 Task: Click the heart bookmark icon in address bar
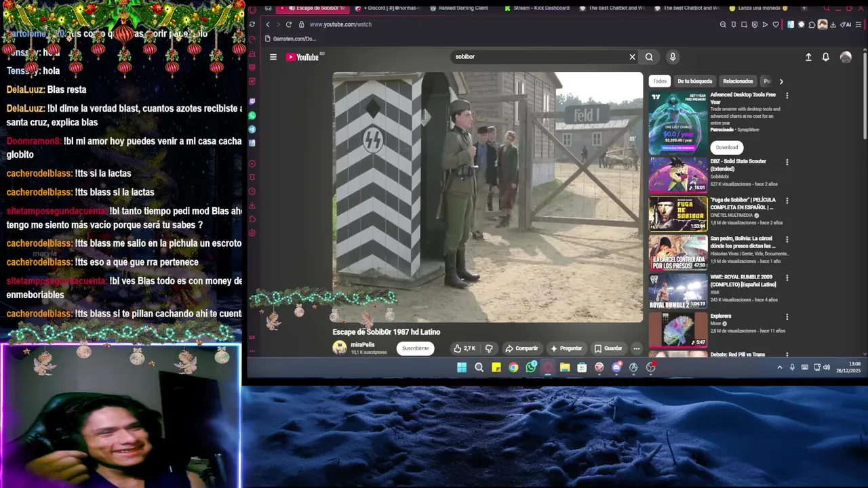(x=776, y=24)
